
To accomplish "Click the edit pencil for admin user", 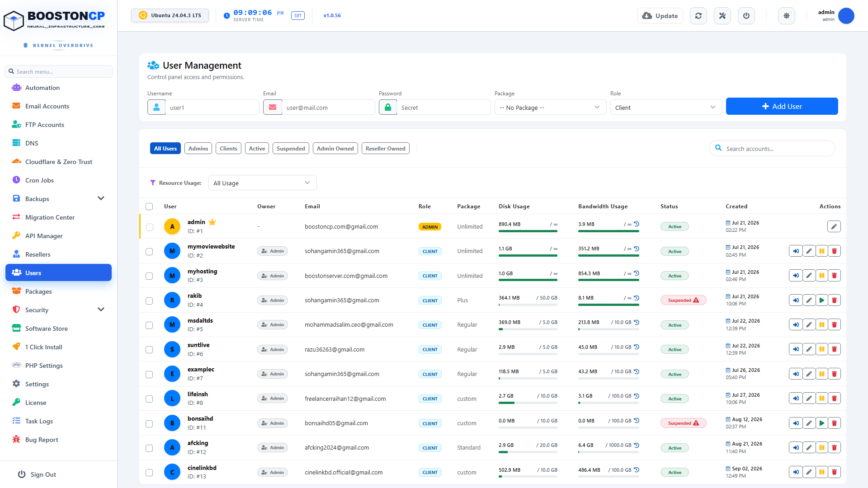I will pyautogui.click(x=834, y=226).
